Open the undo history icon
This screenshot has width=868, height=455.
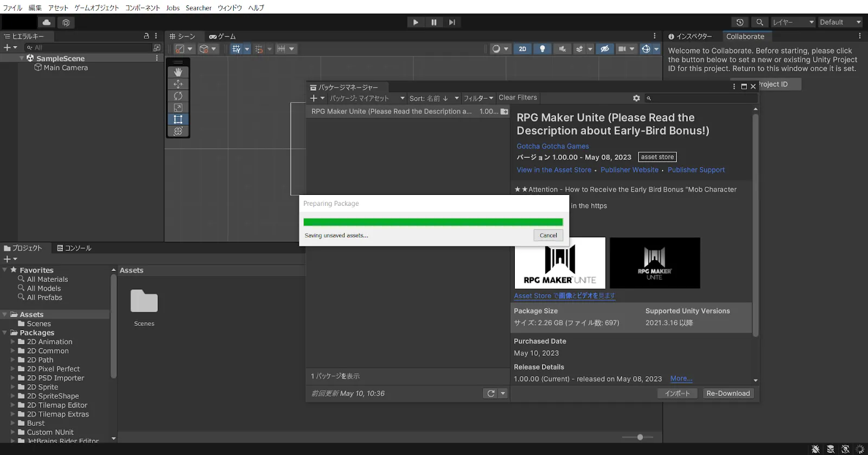[x=740, y=22]
